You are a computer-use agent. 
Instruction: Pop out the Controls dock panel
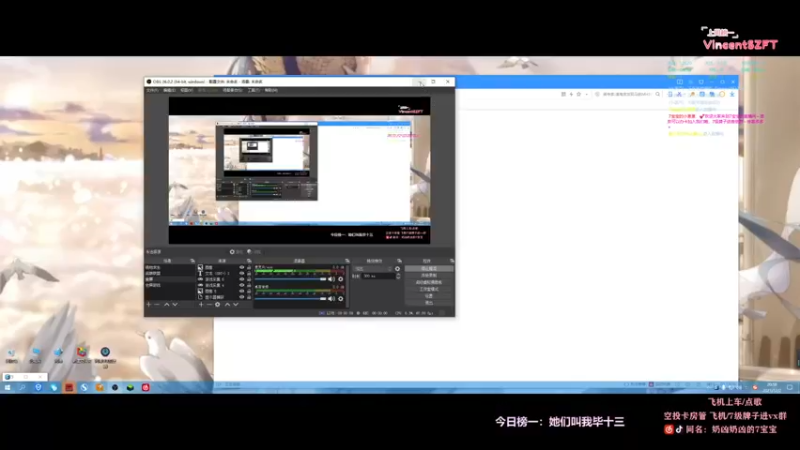coord(452,261)
